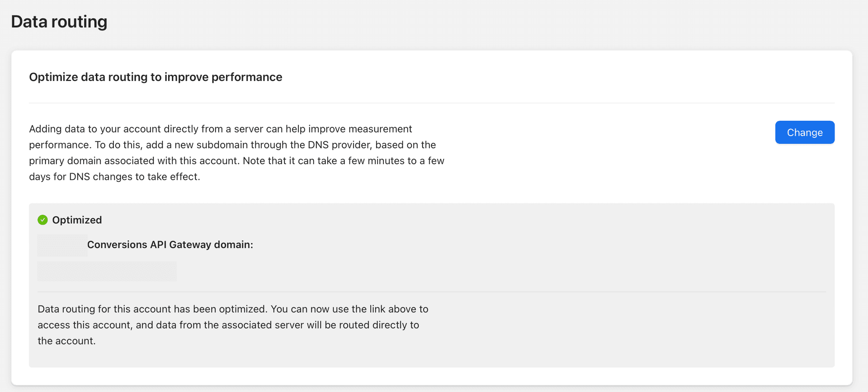Viewport: 868px width, 392px height.
Task: Click the divider under Optimize data routing
Action: 434,103
